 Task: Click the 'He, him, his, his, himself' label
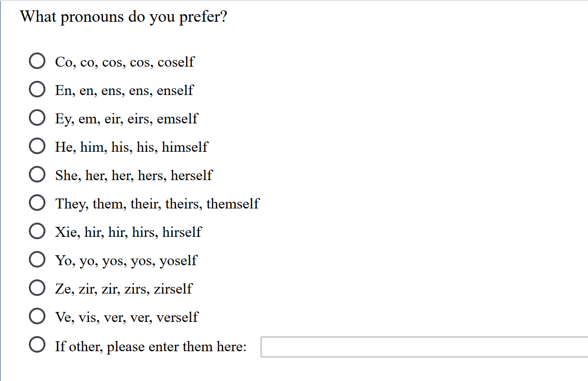pyautogui.click(x=131, y=147)
